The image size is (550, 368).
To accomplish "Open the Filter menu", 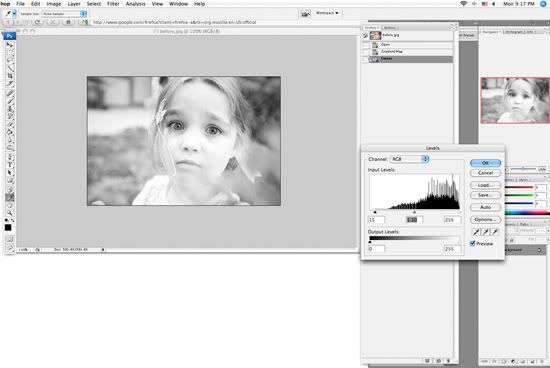I will click(x=113, y=4).
